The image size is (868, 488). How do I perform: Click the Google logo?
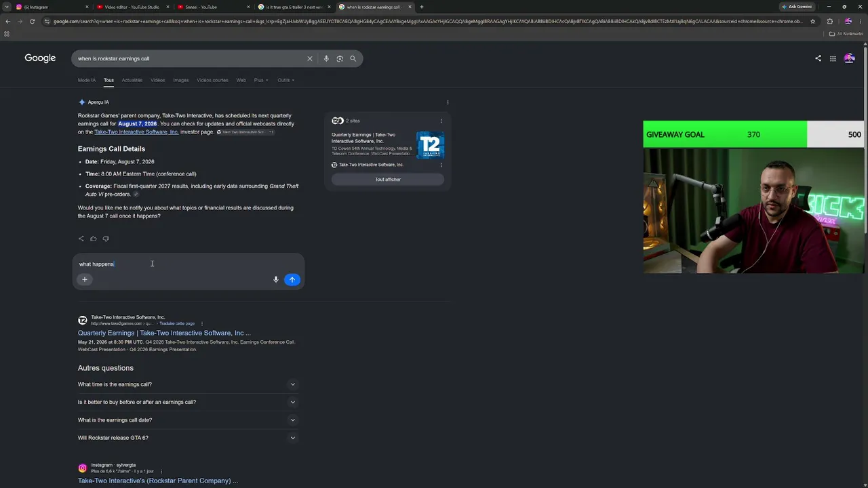click(40, 58)
